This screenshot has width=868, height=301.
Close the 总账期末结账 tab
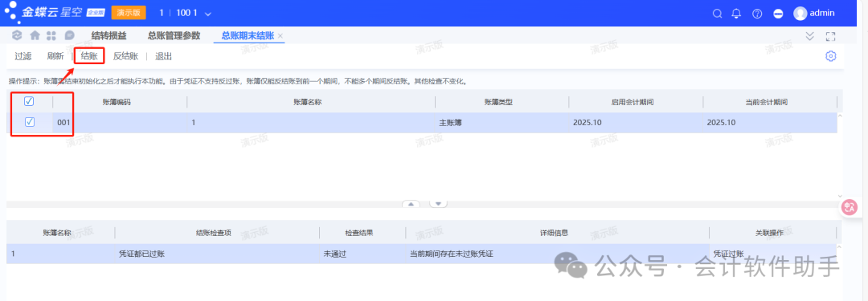click(x=280, y=36)
